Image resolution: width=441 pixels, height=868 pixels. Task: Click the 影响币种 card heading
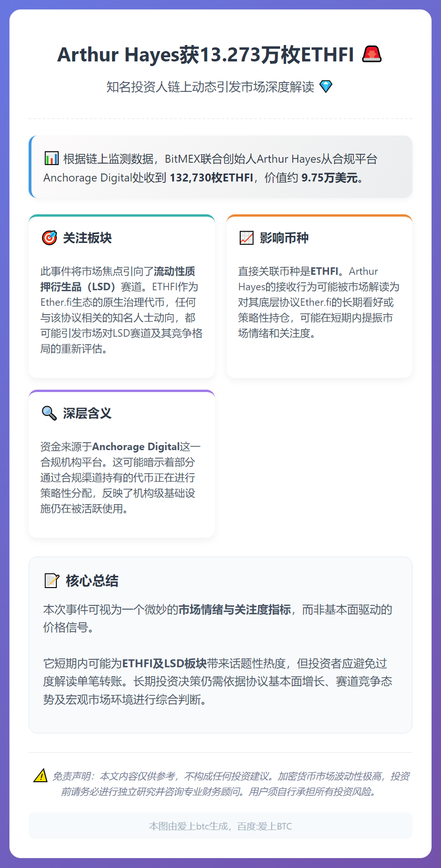[284, 238]
